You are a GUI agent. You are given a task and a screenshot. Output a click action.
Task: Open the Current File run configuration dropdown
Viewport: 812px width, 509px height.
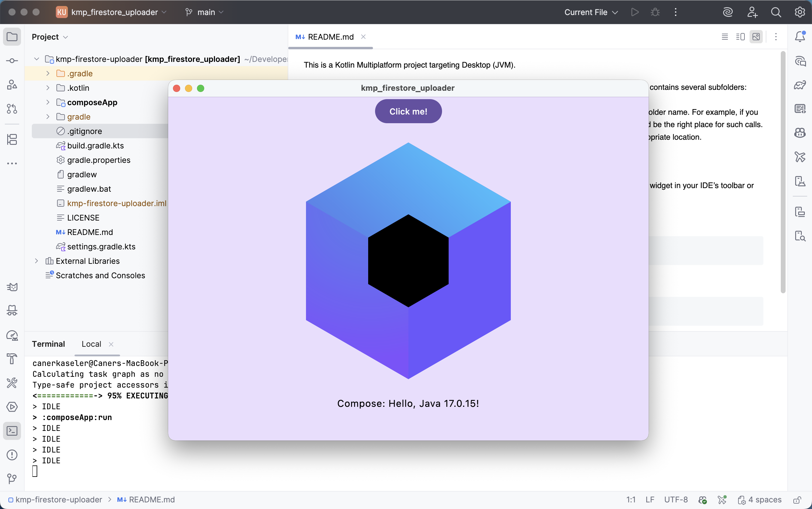point(591,12)
